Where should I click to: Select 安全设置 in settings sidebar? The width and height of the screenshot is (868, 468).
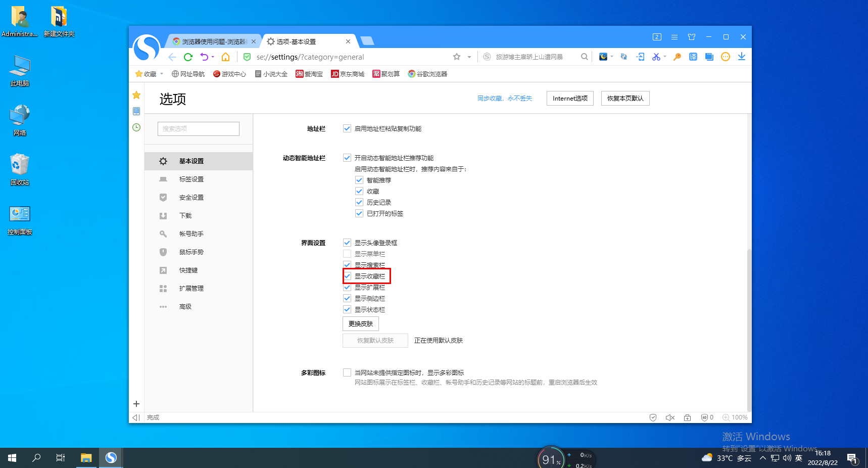point(198,198)
